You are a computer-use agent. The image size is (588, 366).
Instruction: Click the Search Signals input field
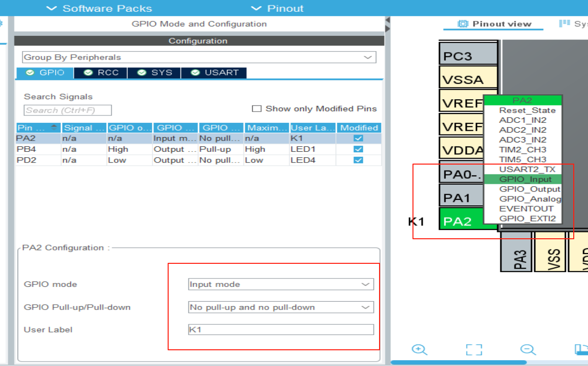pos(68,110)
